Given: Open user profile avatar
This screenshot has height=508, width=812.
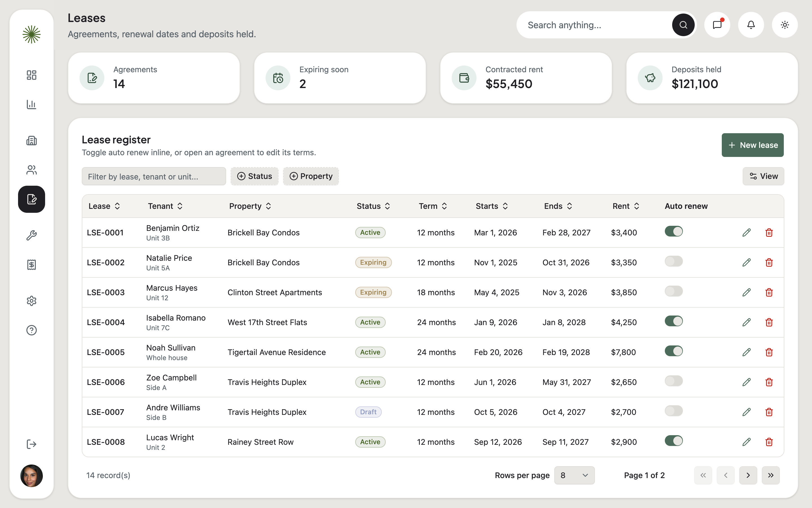Looking at the screenshot, I should tap(32, 476).
